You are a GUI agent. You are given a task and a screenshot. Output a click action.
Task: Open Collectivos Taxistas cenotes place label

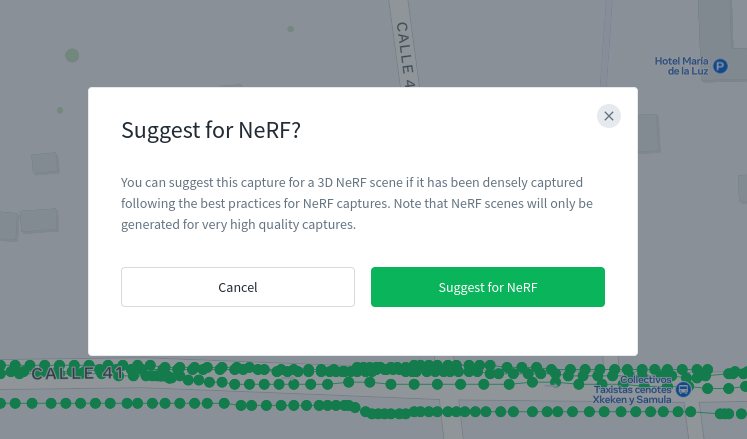point(632,390)
